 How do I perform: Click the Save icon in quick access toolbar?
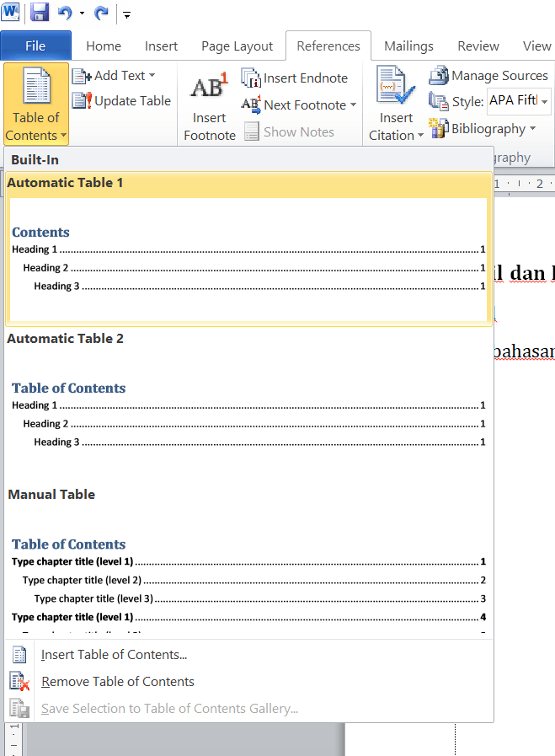[x=39, y=13]
